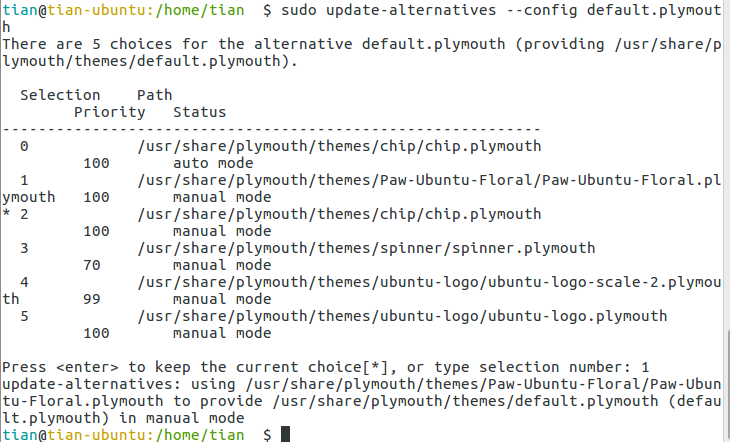Click the Selection column header
Screen dimensions: 730x442
pyautogui.click(x=60, y=95)
